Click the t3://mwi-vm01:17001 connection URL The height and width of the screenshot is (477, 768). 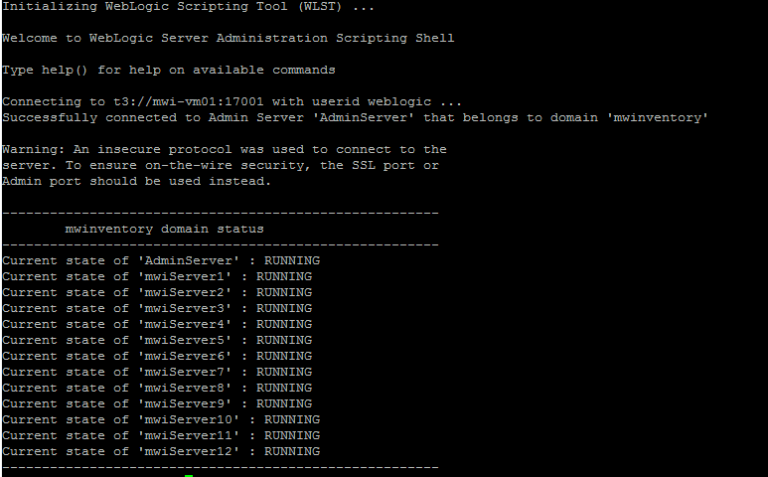(189, 102)
